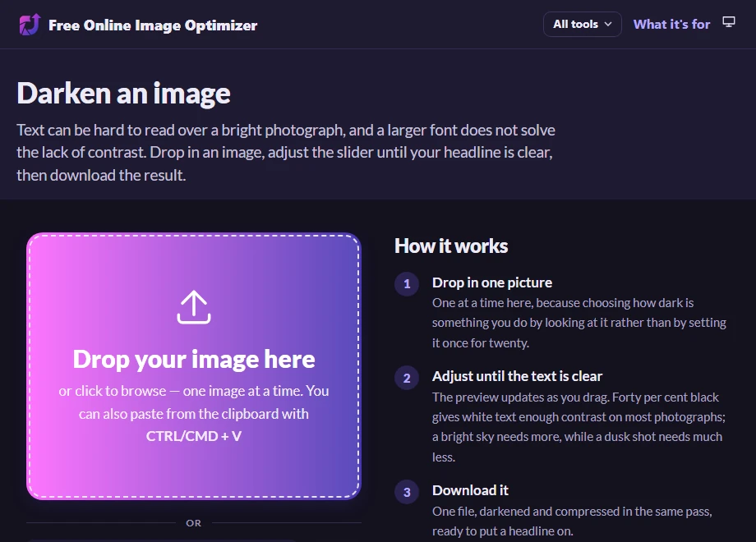The image size is (756, 542).
Task: Click the 'Text can be hard to read' intro paragraph
Action: coord(286,152)
